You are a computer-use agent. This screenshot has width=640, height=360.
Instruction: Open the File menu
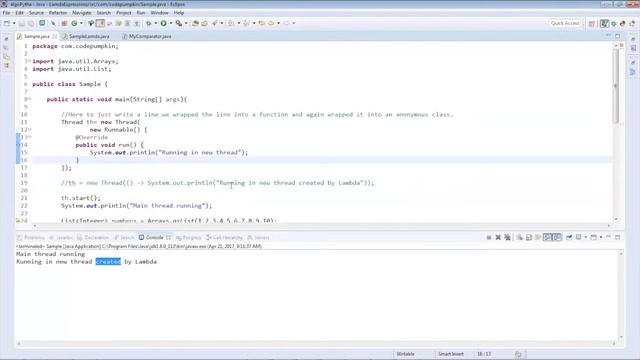[x=6, y=13]
